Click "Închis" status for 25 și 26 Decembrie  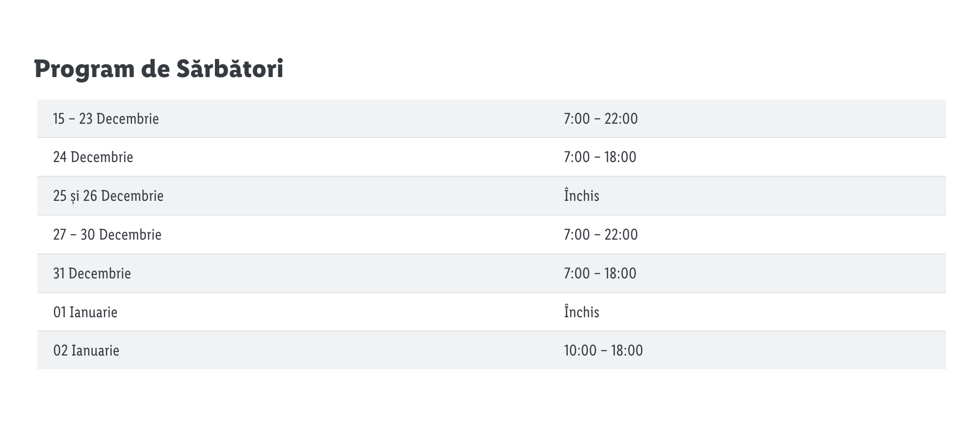[x=582, y=196]
